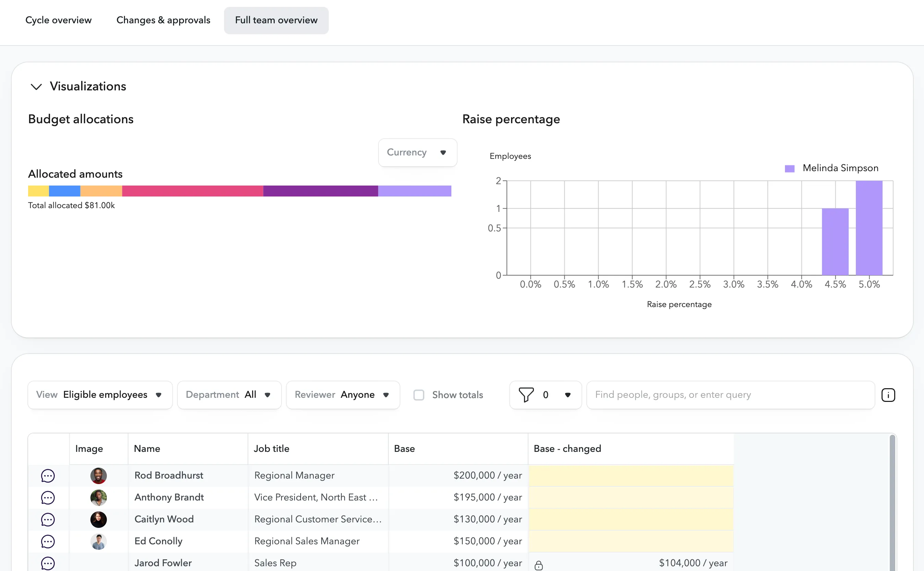Switch to the Changes & approvals tab

click(163, 21)
